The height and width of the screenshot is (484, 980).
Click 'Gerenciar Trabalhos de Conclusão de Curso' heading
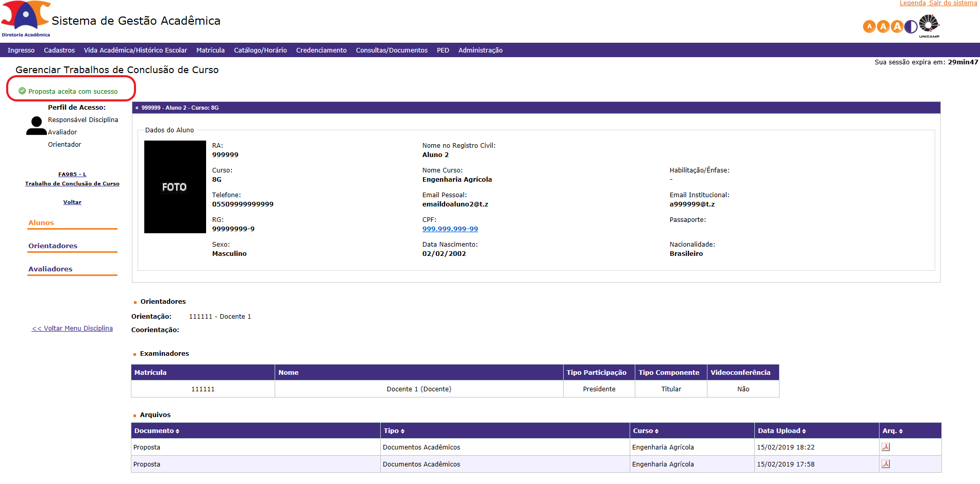tap(117, 70)
